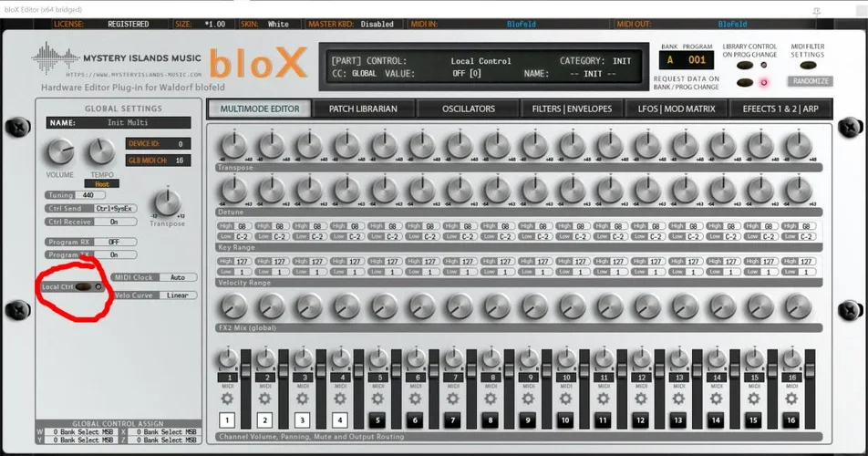Open routing gear icon for channel 14
Image resolution: width=868 pixels, height=456 pixels.
(716, 399)
